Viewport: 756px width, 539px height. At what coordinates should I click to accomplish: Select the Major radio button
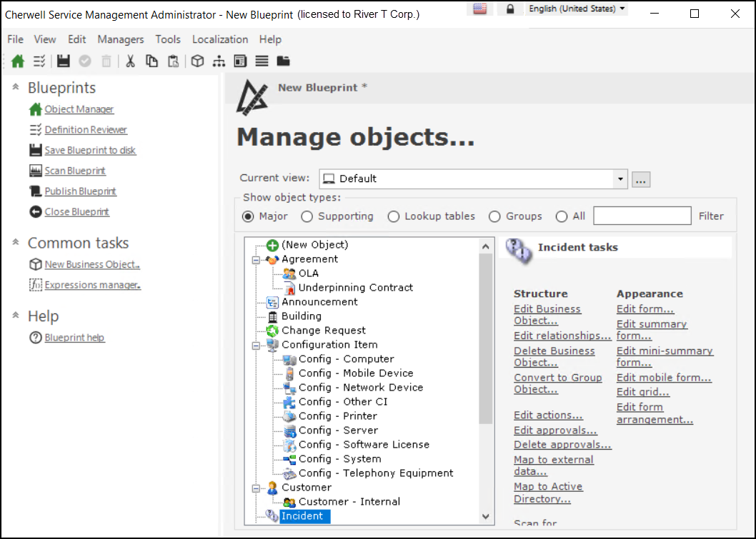(248, 217)
